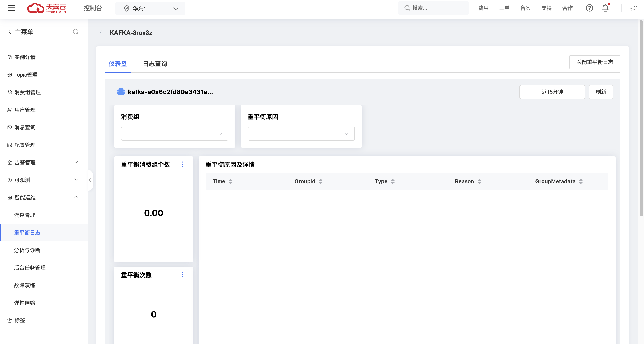Open the 支持 link in the header
The width and height of the screenshot is (644, 344).
coord(546,8)
